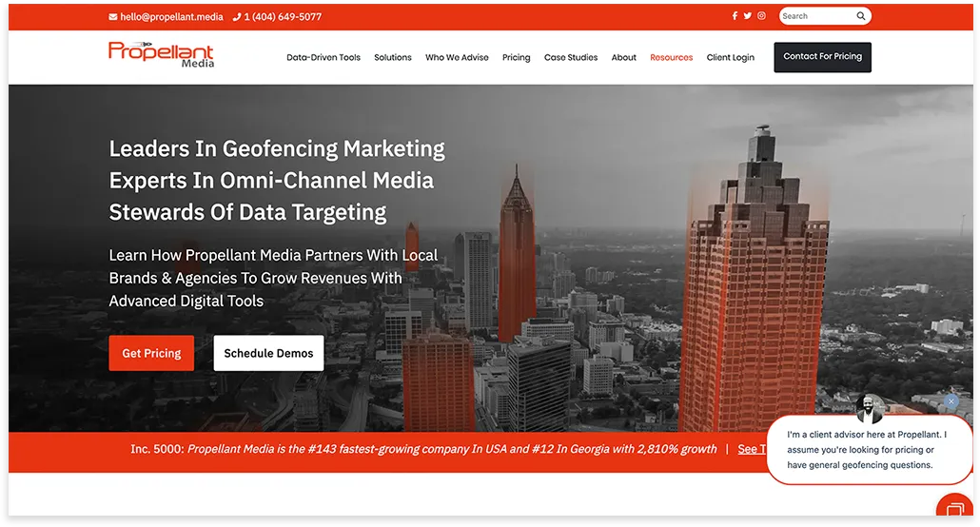
Task: Click 'Leaders In Geofencing Marketing' headline
Action: click(x=277, y=148)
